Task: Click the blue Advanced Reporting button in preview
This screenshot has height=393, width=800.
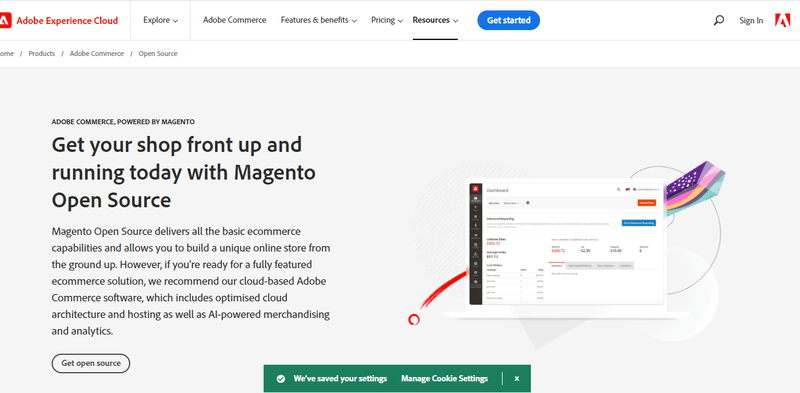Action: tap(639, 223)
